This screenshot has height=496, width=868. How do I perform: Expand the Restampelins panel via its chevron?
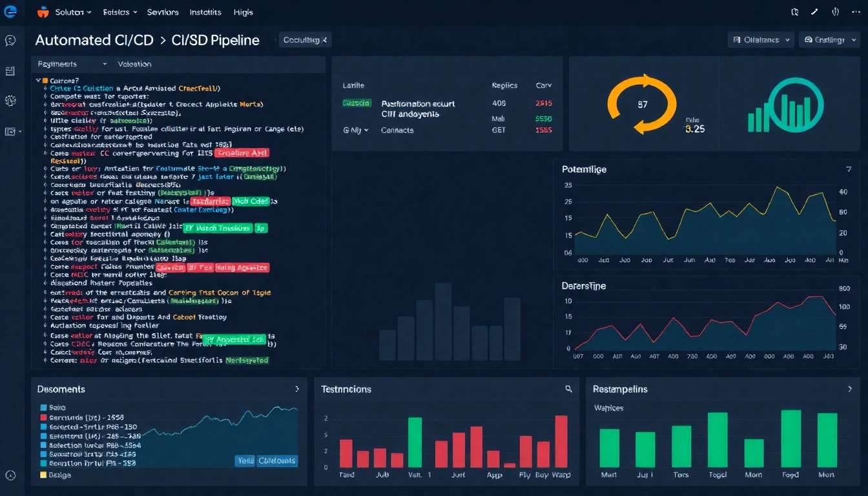[x=851, y=389]
